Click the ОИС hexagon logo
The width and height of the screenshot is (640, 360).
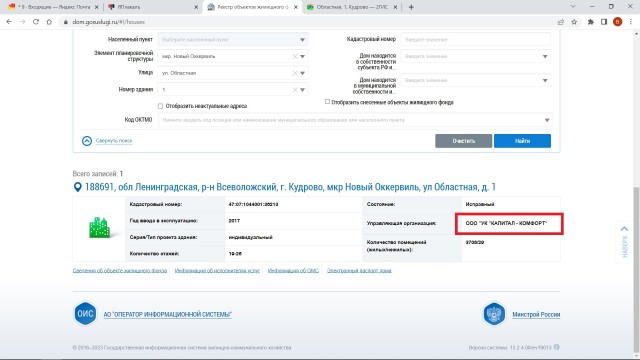click(x=85, y=313)
